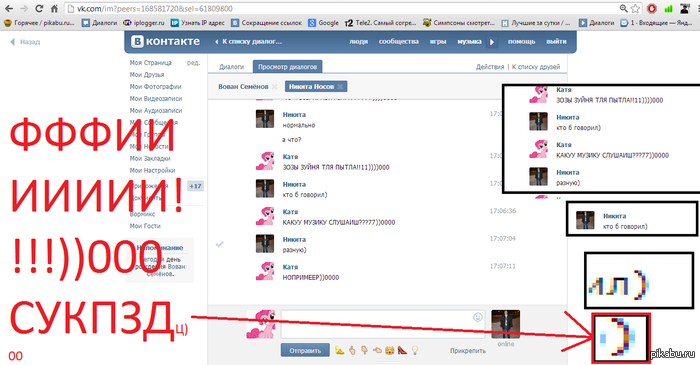The height and width of the screenshot is (365, 700).
Task: Go to Моя Страница in sidebar
Action: (x=150, y=63)
